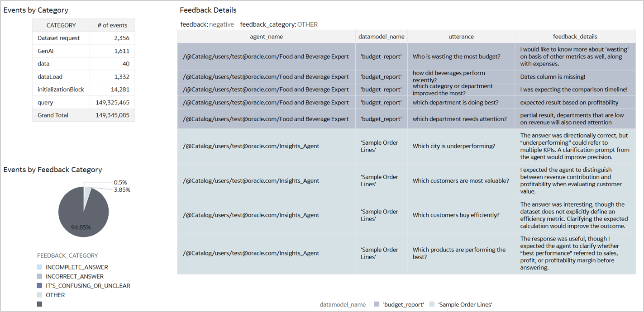The width and height of the screenshot is (644, 312).
Task: Click the FEEDBACK_CATEGORY legend heading
Action: click(x=67, y=255)
